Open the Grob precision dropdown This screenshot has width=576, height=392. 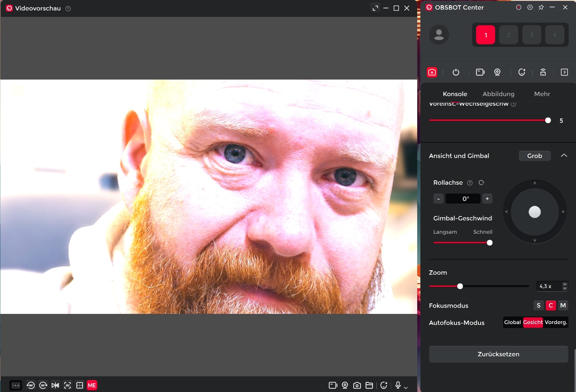[x=534, y=156]
